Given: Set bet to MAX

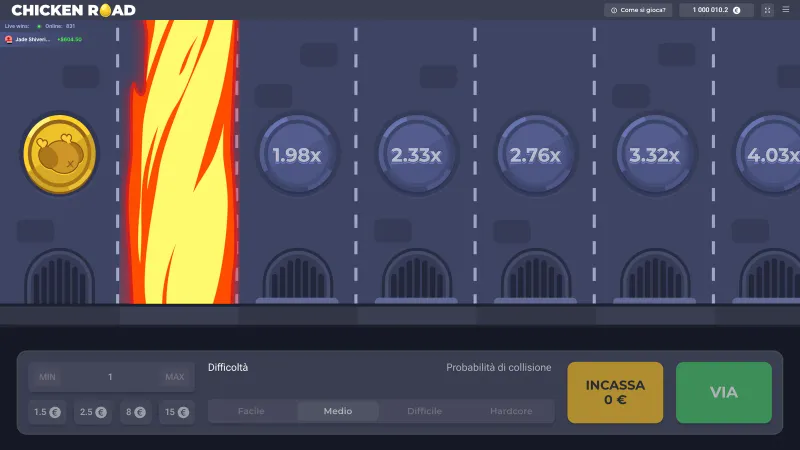Looking at the screenshot, I should [x=174, y=377].
